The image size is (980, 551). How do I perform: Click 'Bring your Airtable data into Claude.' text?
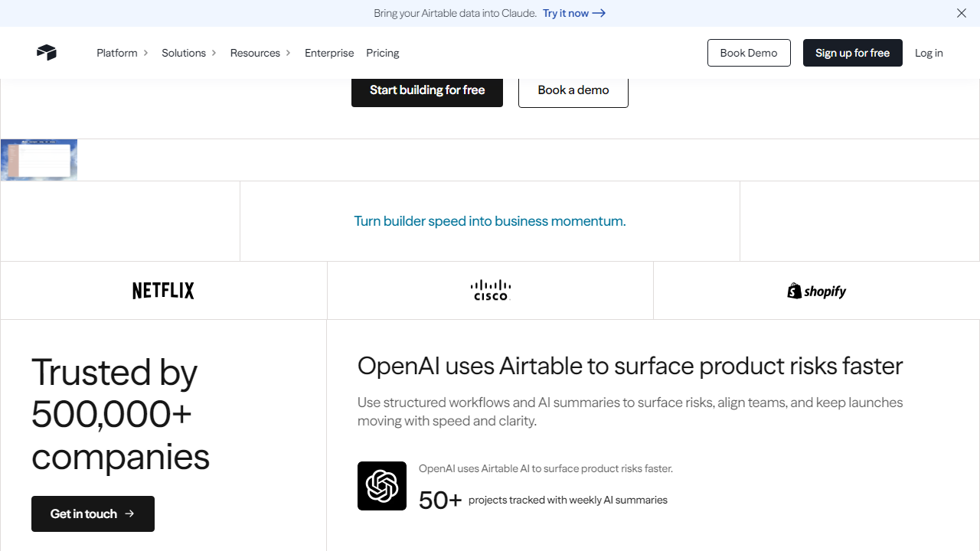455,13
